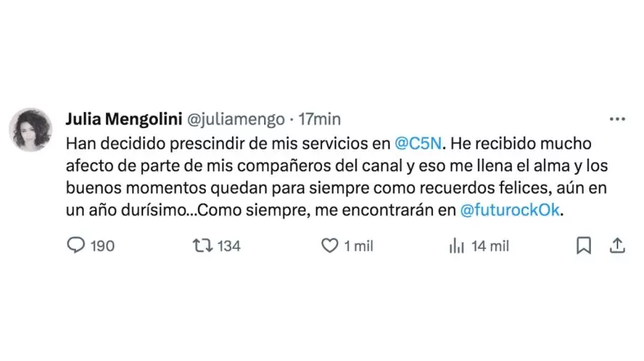Click the 14 mil views count
This screenshot has height=361, width=644.
[490, 246]
